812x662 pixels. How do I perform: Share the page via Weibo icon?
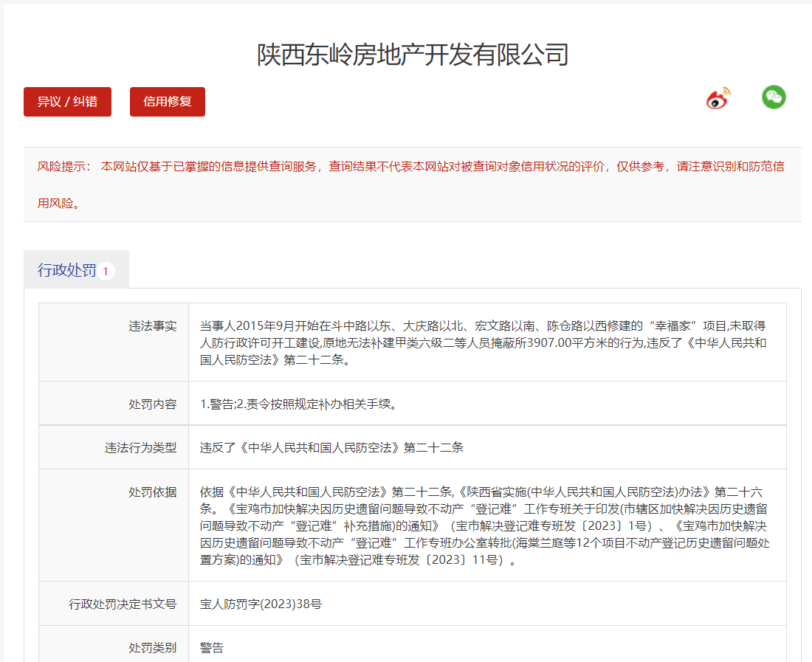(x=718, y=98)
